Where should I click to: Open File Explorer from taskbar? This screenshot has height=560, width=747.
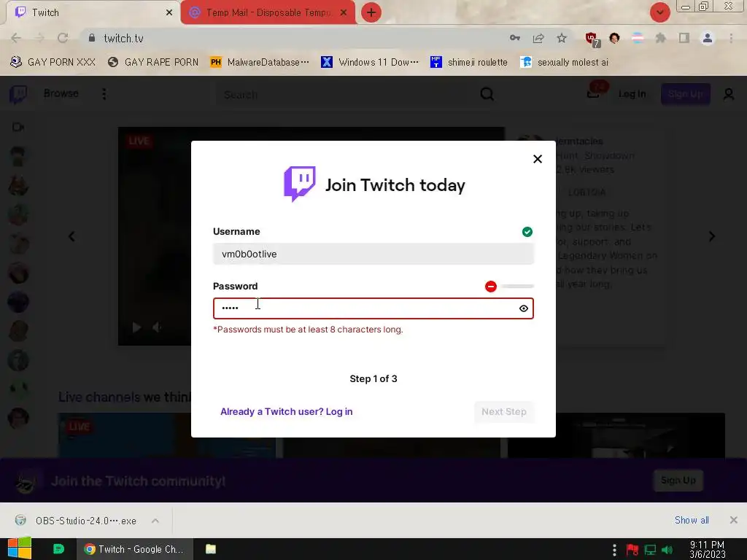[211, 549]
